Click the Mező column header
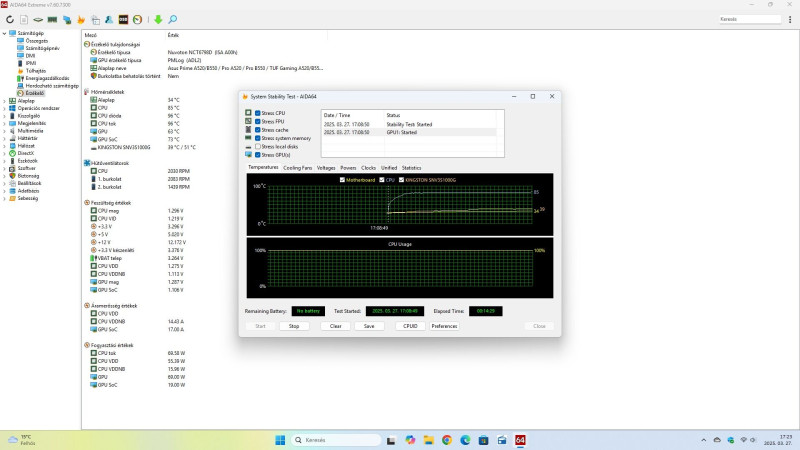This screenshot has height=450, width=800. click(91, 35)
